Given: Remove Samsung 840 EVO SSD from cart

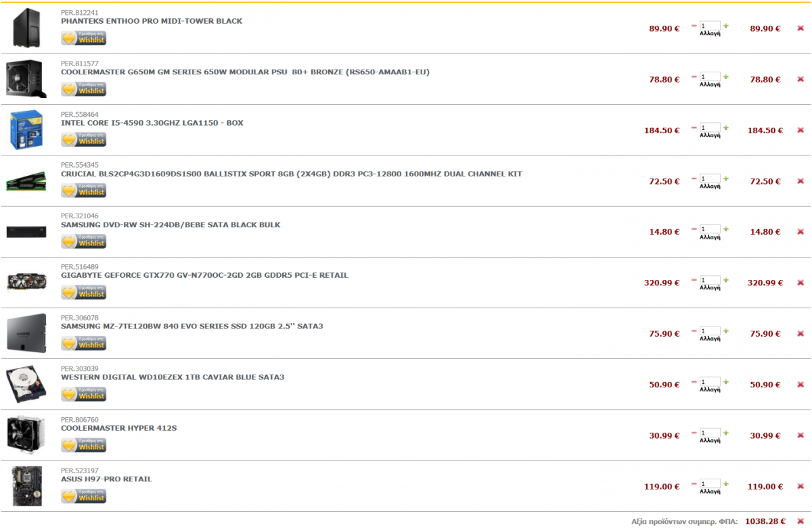Looking at the screenshot, I should [x=800, y=333].
